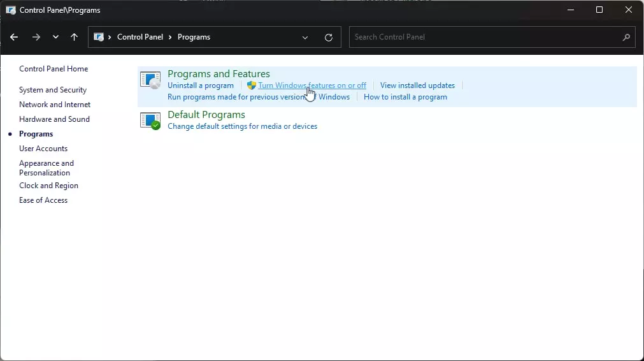Open Network and Internet category
The width and height of the screenshot is (644, 361).
pos(55,105)
